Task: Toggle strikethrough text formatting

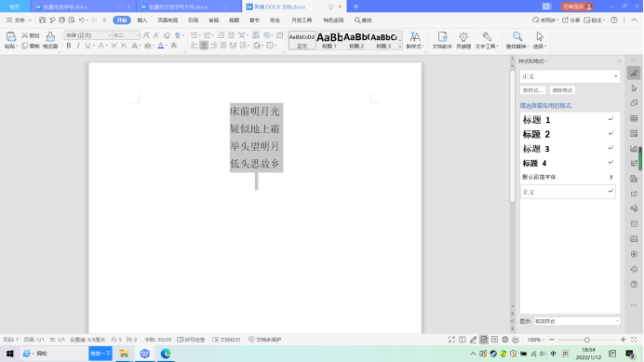Action: coord(101,46)
